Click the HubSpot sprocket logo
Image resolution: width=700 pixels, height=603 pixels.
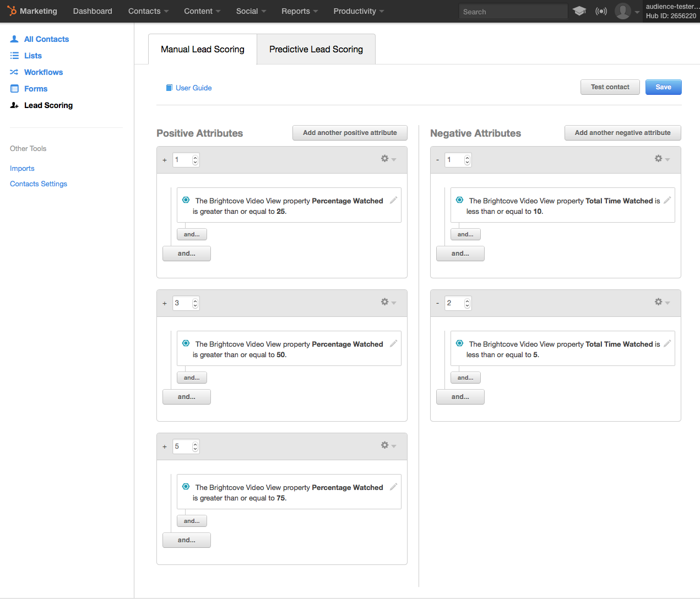pyautogui.click(x=12, y=11)
